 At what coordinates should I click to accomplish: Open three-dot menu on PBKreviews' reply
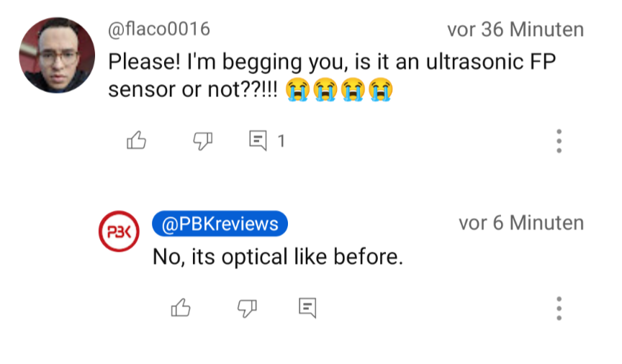[x=559, y=308]
